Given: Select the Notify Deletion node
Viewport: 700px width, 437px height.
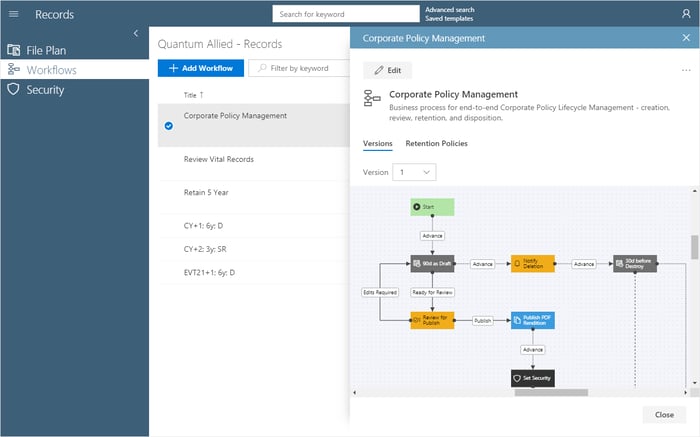Looking at the screenshot, I should click(533, 264).
